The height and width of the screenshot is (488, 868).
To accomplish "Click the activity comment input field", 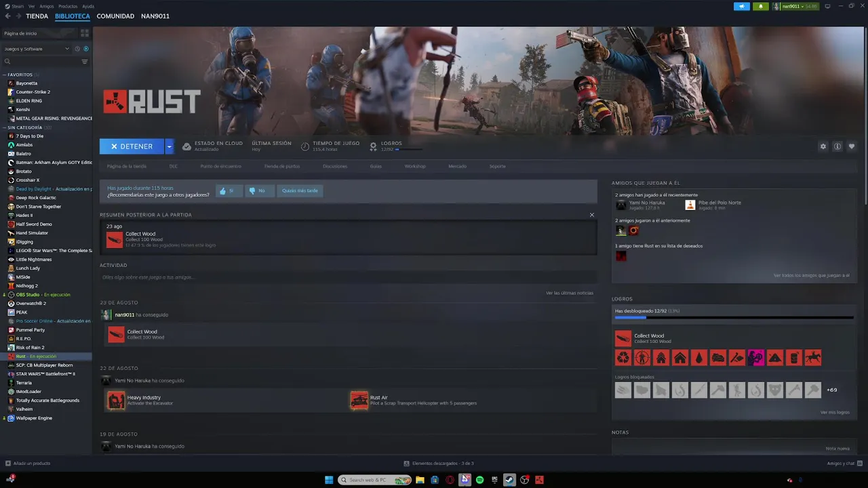I will (x=348, y=277).
